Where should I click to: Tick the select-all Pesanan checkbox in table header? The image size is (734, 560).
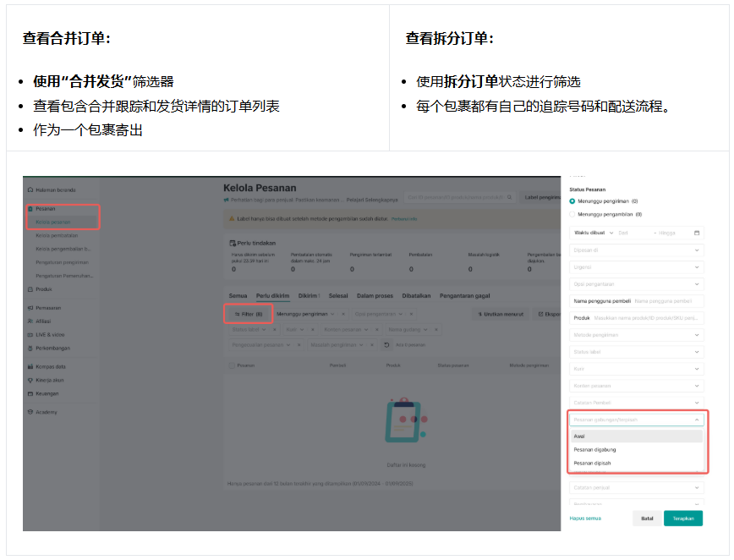[x=231, y=365]
